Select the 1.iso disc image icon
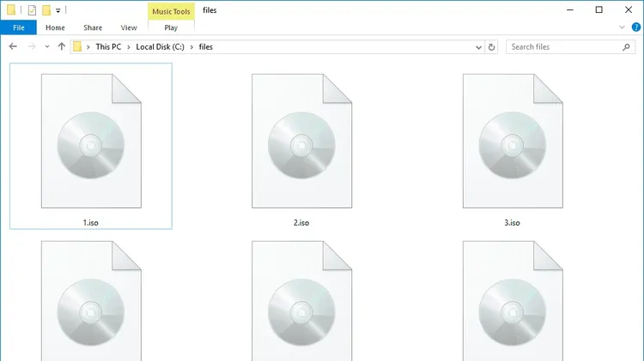644x361 pixels. click(x=91, y=141)
